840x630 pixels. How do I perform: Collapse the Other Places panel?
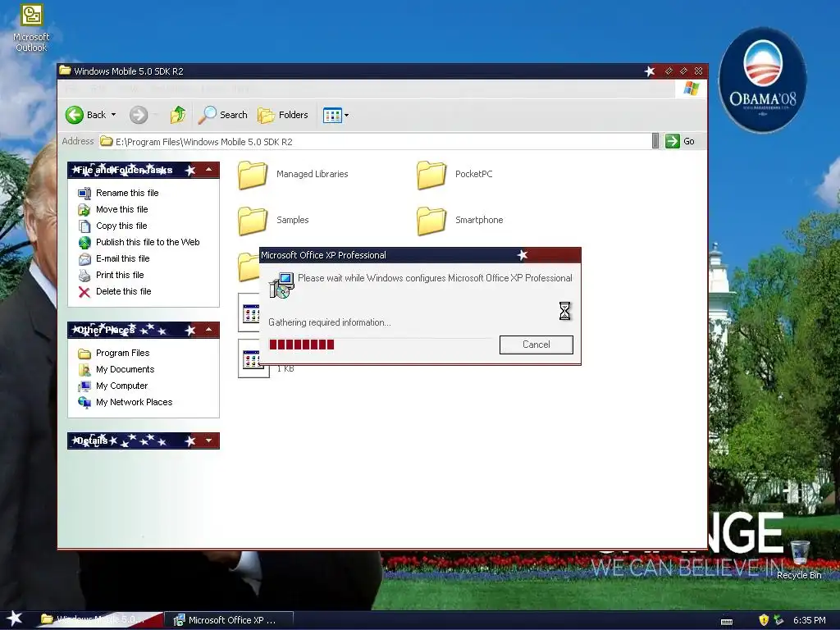point(209,330)
